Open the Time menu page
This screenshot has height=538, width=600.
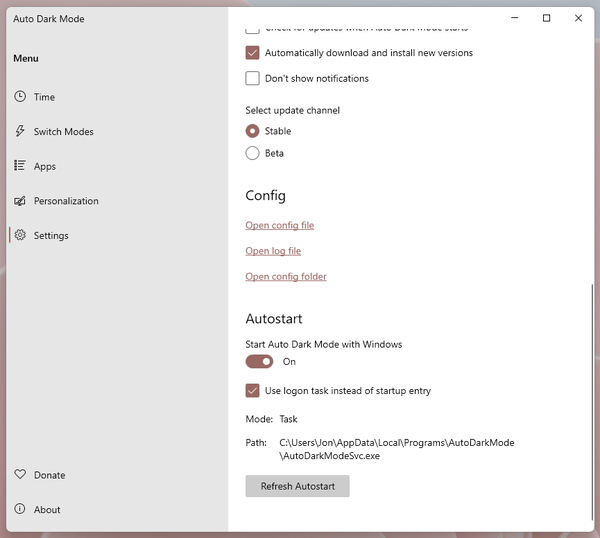tap(44, 97)
